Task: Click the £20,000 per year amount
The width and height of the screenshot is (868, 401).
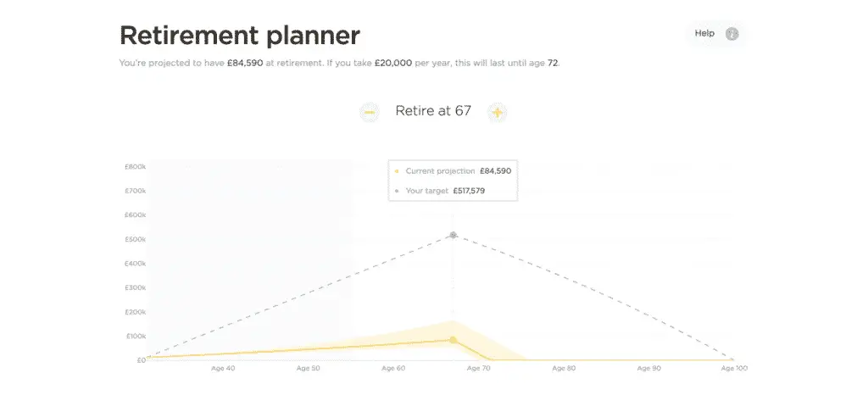Action: pyautogui.click(x=393, y=63)
